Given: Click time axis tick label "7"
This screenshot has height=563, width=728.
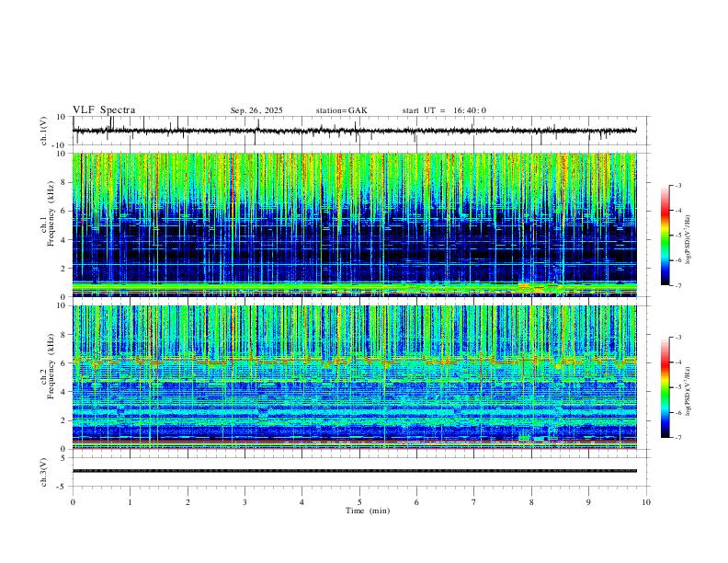Looking at the screenshot, I should pyautogui.click(x=474, y=502).
